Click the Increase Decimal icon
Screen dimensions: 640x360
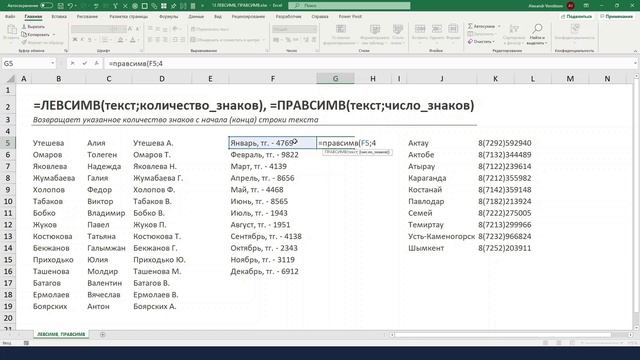(x=306, y=40)
